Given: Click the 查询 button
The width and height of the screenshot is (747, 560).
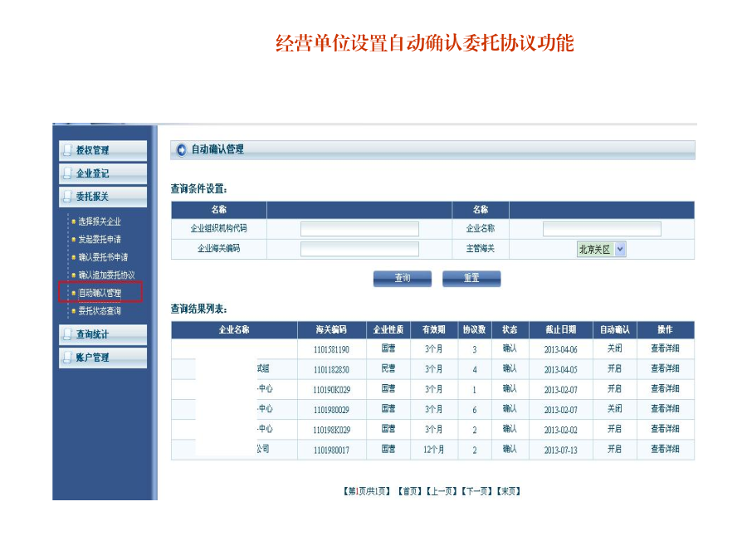Looking at the screenshot, I should [x=403, y=279].
